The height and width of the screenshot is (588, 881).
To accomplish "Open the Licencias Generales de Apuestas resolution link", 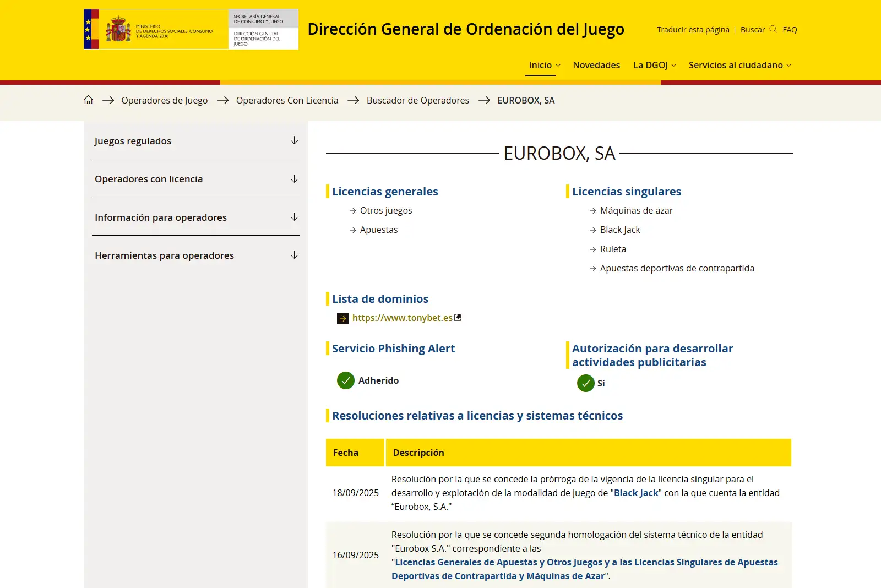I will point(585,569).
